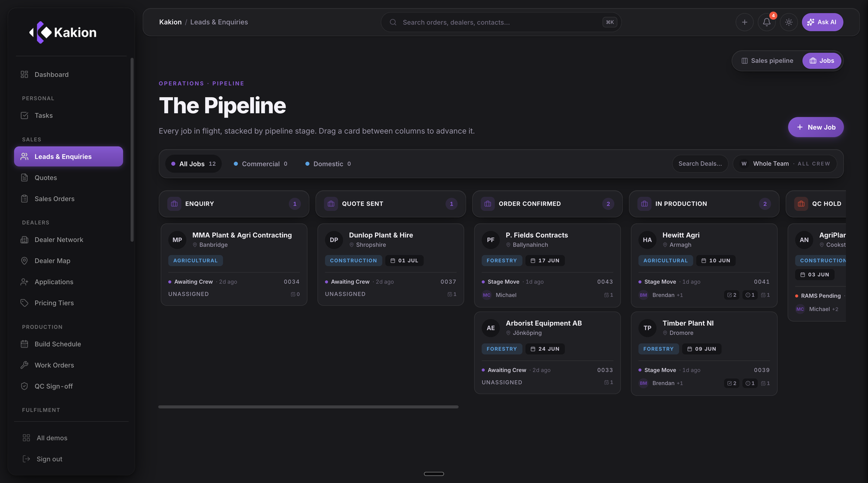The width and height of the screenshot is (868, 483).
Task: Open Timber Plant NI card
Action: click(x=704, y=354)
